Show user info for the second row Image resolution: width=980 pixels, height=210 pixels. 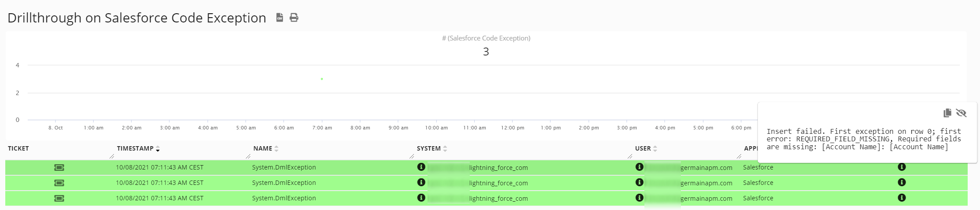point(639,182)
